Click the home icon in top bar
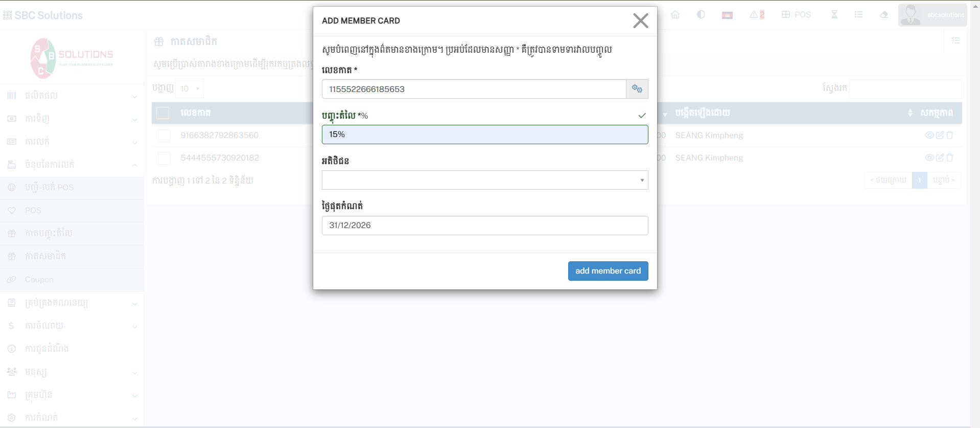The height and width of the screenshot is (428, 980). click(675, 15)
